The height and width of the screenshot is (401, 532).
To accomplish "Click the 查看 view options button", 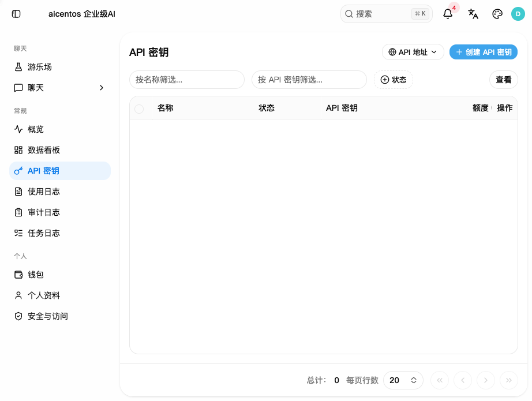I will (504, 80).
